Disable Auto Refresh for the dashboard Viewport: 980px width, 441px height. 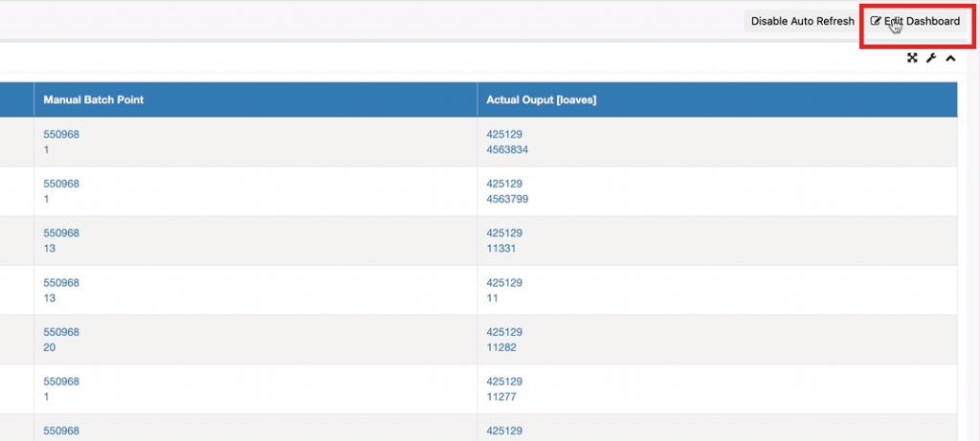tap(802, 21)
